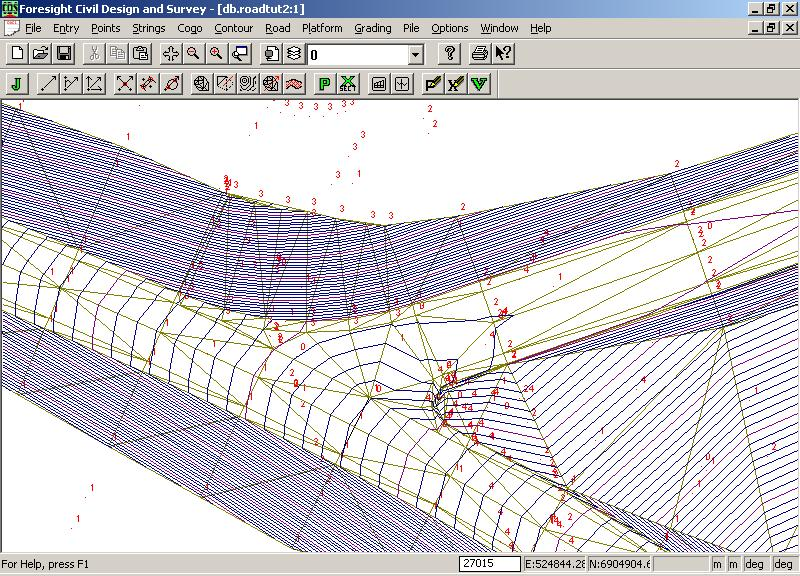This screenshot has height=576, width=800.
Task: Open a file with the folder icon
Action: click(41, 53)
